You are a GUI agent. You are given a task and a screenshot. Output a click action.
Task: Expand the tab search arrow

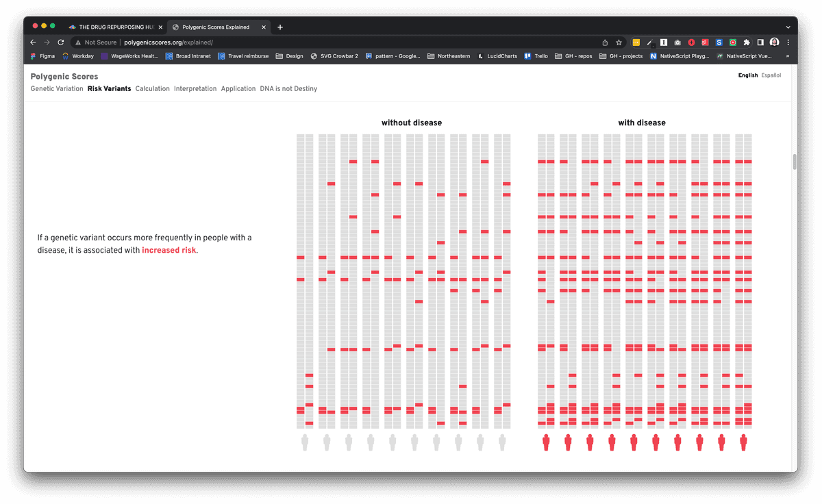pos(788,27)
